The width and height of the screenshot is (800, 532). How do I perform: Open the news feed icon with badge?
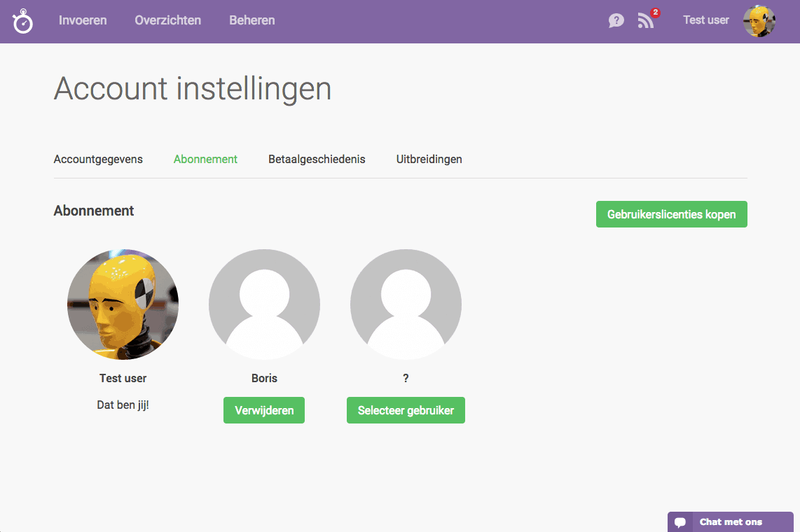(x=647, y=20)
